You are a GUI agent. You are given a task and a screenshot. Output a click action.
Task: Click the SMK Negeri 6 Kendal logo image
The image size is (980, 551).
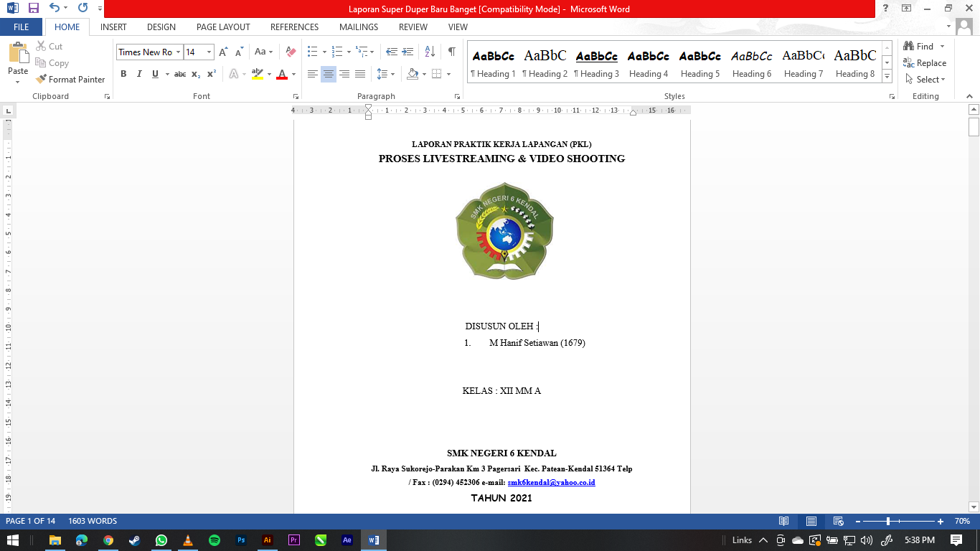504,230
